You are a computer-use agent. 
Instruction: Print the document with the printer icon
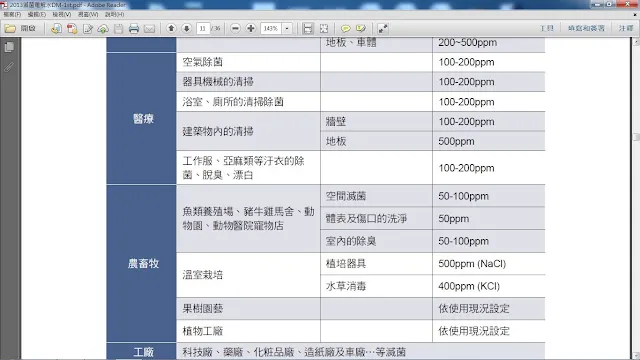tap(134, 28)
